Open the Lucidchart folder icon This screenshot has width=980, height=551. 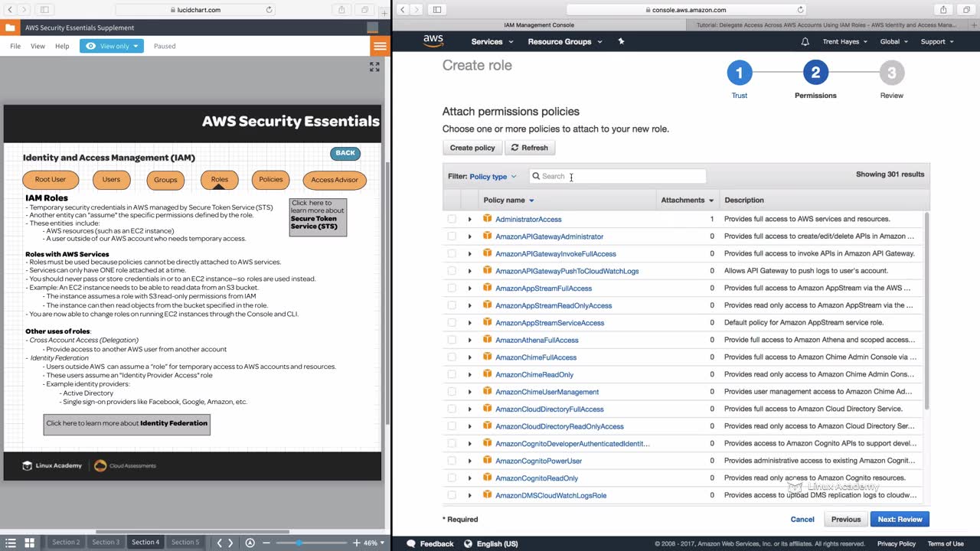[10, 28]
